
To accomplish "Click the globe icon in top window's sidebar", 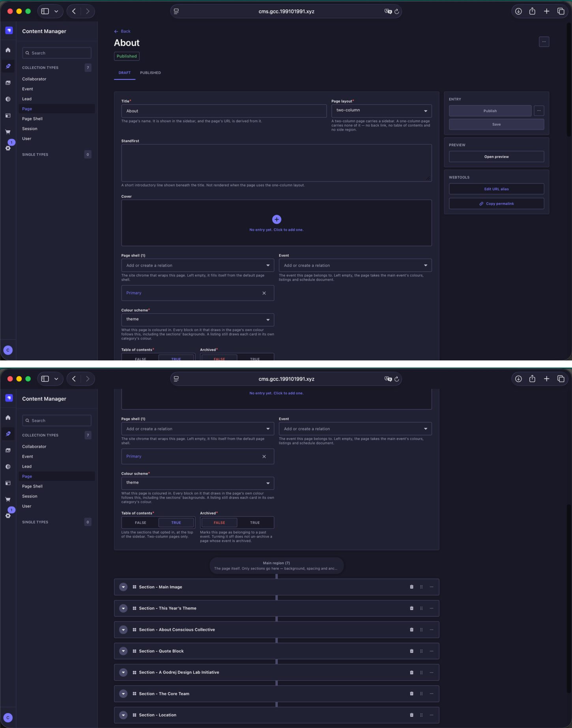I will pyautogui.click(x=8, y=99).
